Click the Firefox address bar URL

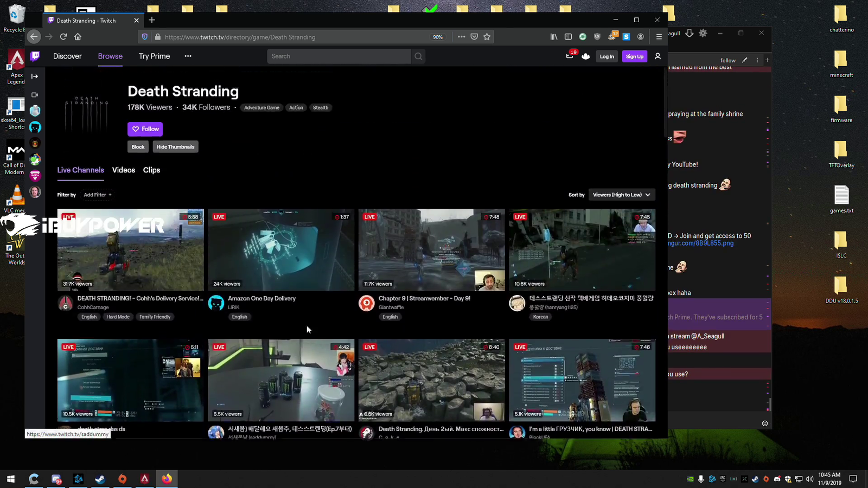click(240, 37)
